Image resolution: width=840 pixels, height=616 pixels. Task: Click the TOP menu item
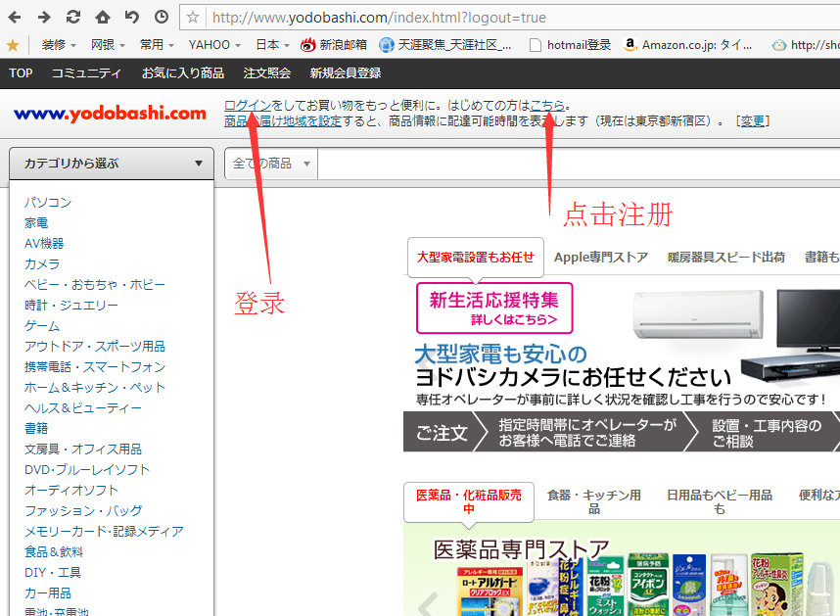point(21,73)
